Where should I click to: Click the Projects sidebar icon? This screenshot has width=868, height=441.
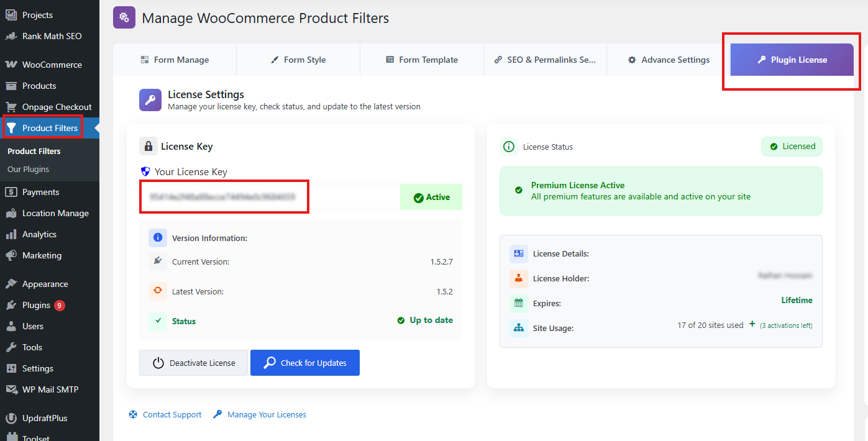click(11, 15)
